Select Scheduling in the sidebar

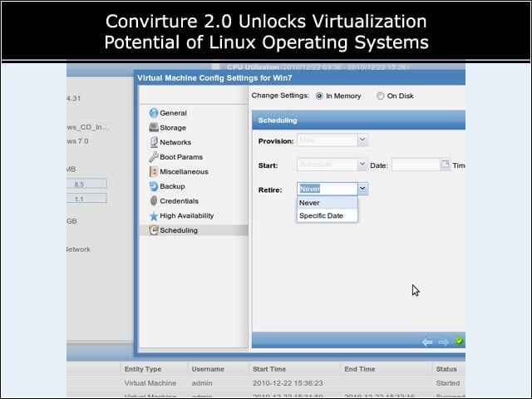point(194,230)
